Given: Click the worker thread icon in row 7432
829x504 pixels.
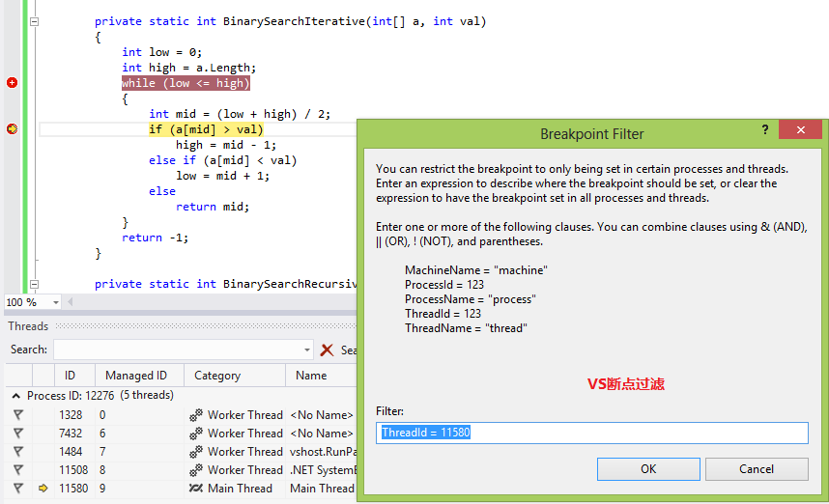Looking at the screenshot, I should [196, 434].
